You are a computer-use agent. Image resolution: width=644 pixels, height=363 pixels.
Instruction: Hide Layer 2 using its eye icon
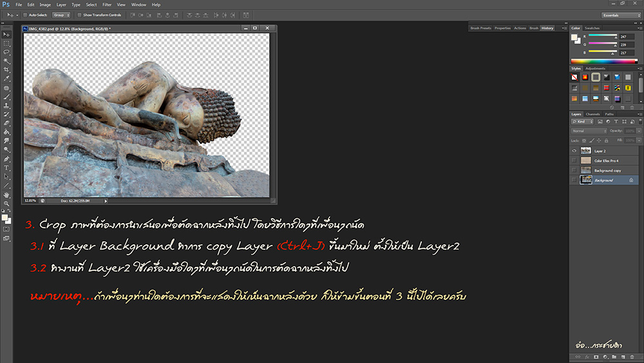(x=574, y=150)
